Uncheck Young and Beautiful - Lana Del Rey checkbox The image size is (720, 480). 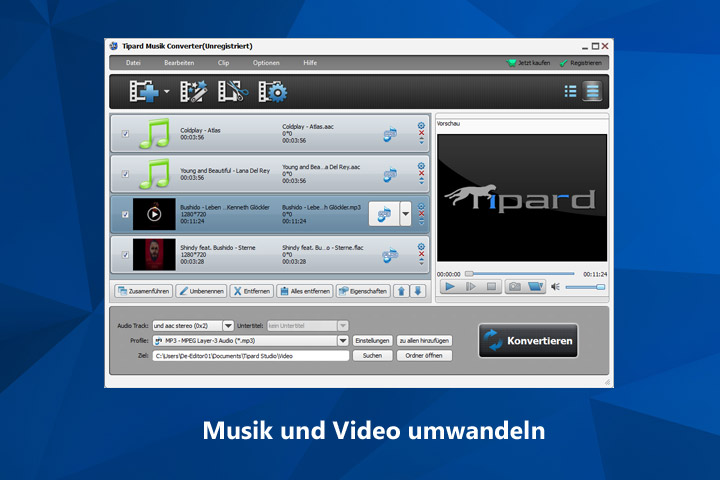pos(125,174)
